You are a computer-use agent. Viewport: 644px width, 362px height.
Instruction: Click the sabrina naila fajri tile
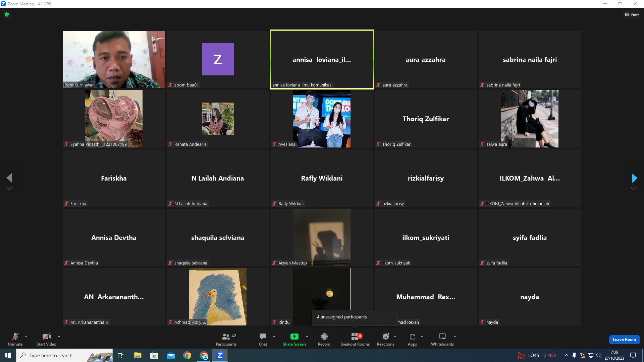[530, 59]
